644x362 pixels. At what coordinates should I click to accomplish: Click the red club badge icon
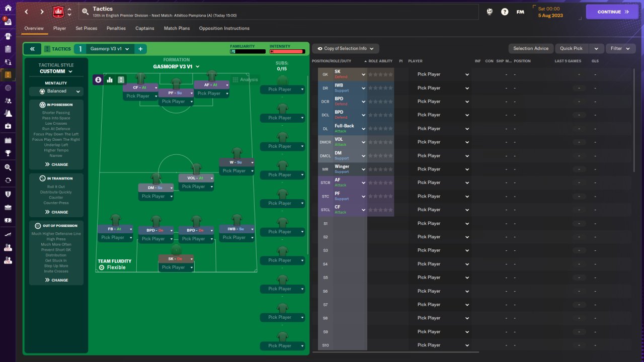58,11
